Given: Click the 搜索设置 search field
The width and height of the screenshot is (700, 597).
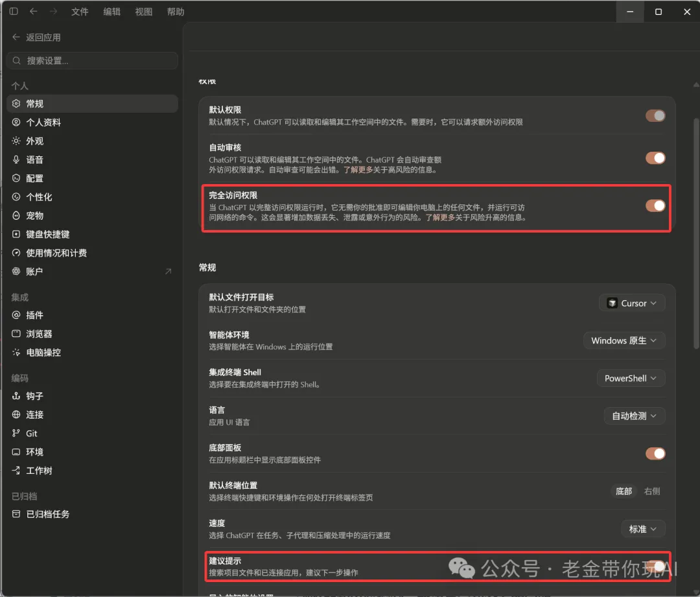Looking at the screenshot, I should point(93,60).
